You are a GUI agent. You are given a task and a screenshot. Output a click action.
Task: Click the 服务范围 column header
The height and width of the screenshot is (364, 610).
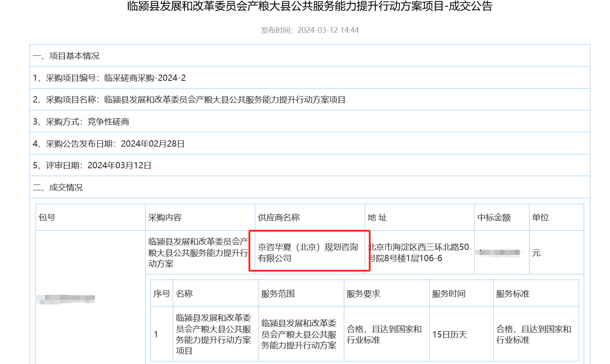pos(301,294)
